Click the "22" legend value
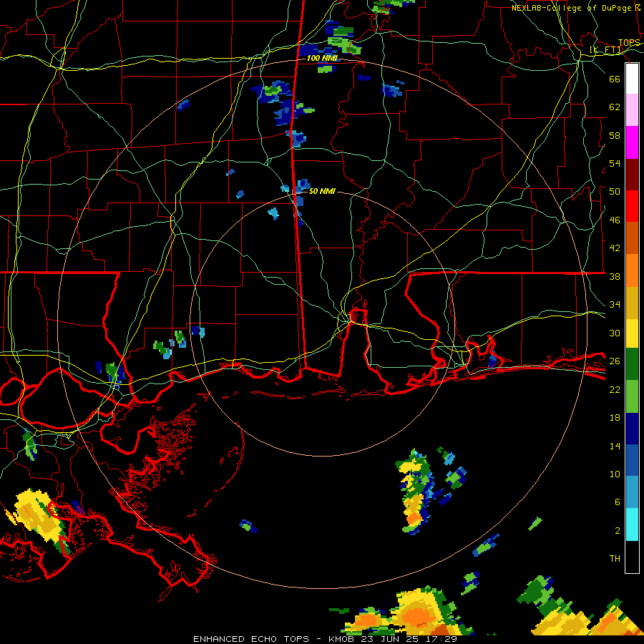 tap(615, 390)
